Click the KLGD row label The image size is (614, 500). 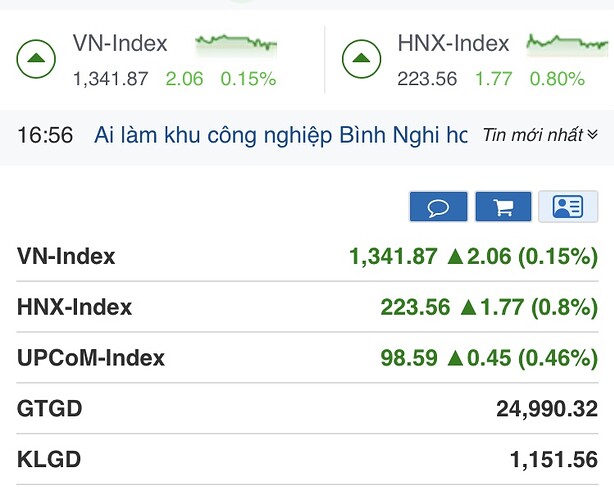point(49,460)
